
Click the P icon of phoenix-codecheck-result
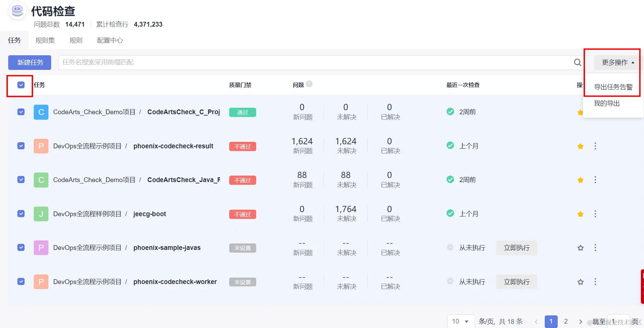(41, 146)
